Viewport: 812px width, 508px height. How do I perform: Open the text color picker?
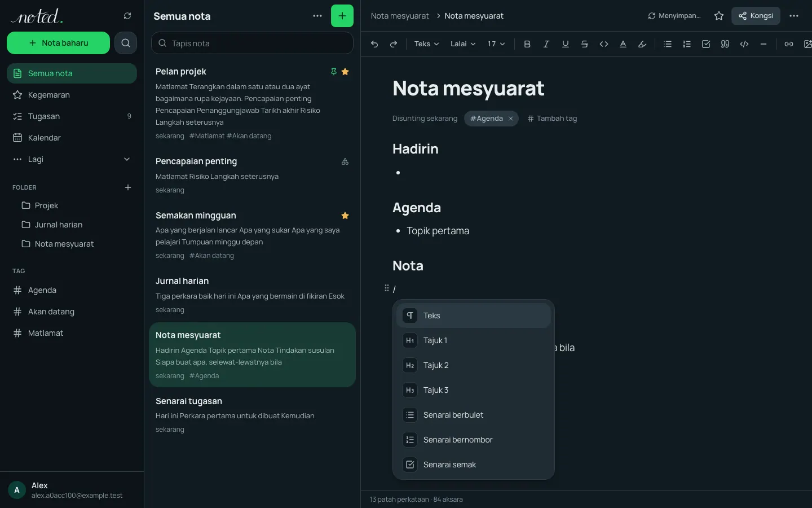pos(623,44)
